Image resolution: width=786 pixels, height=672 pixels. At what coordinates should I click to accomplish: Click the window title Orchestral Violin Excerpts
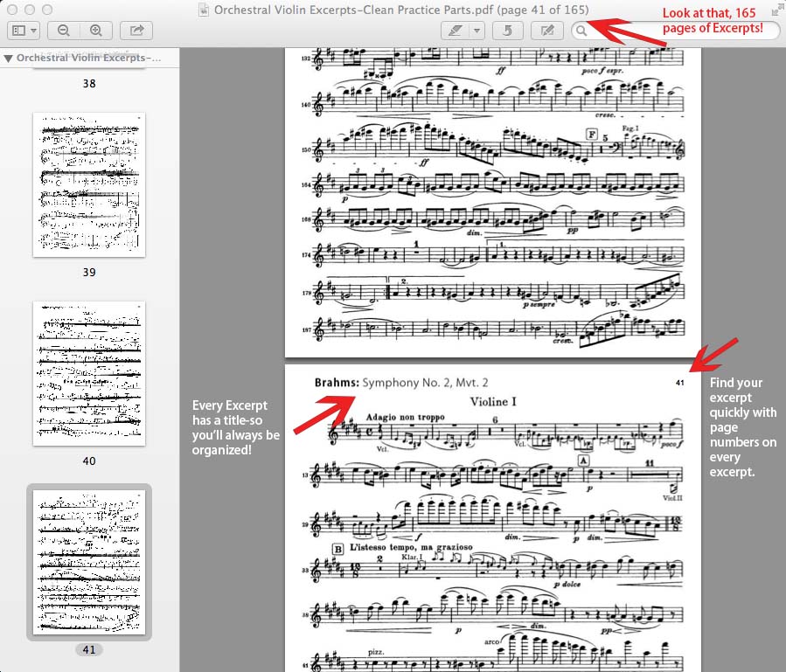[401, 10]
